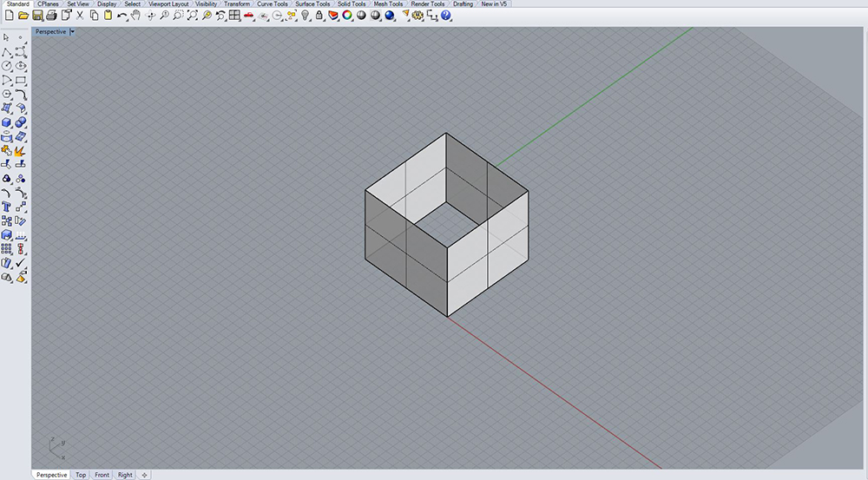868x480 pixels.
Task: Open the New in V5 tab
Action: 494,3
